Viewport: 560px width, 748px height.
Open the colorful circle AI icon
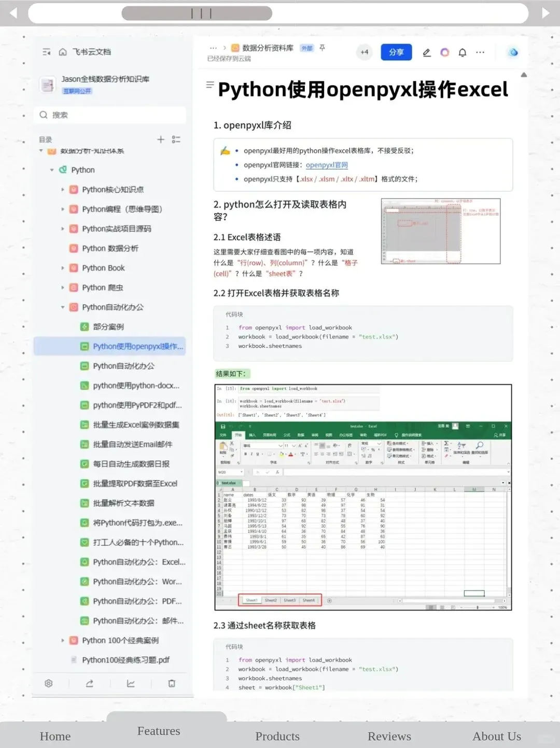(x=444, y=52)
